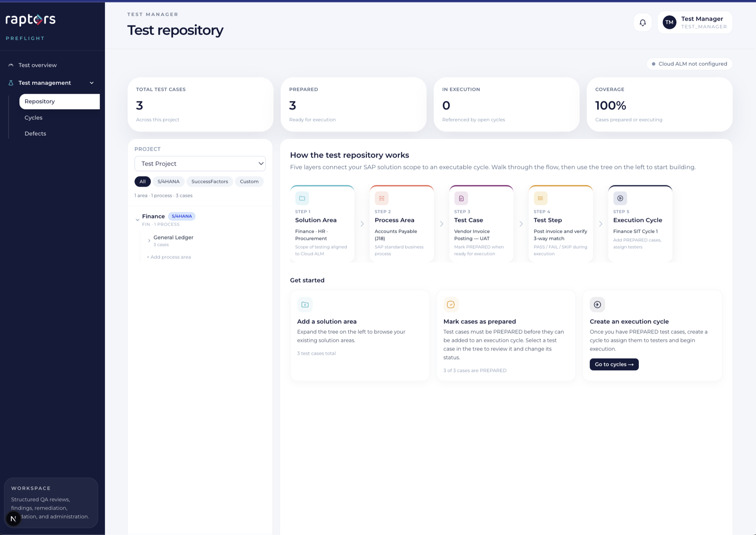Open the Defects section
Screen dimensions: 756x535
(35, 133)
